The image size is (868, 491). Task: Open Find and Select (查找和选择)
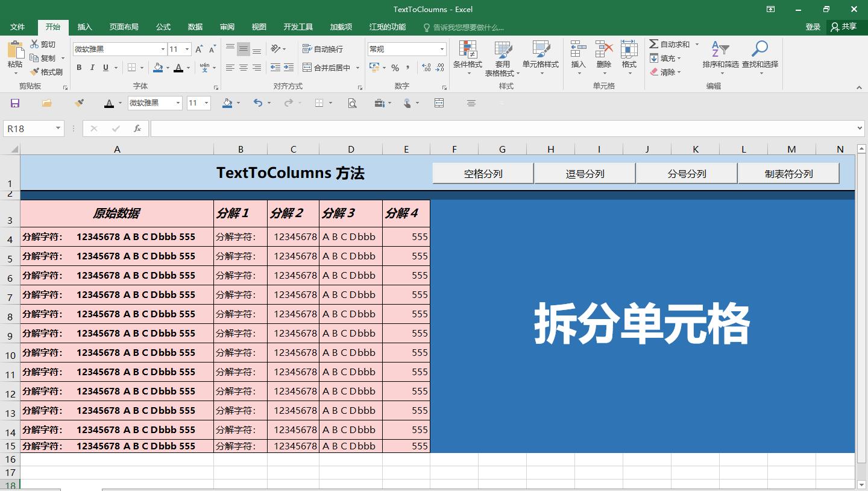point(759,57)
